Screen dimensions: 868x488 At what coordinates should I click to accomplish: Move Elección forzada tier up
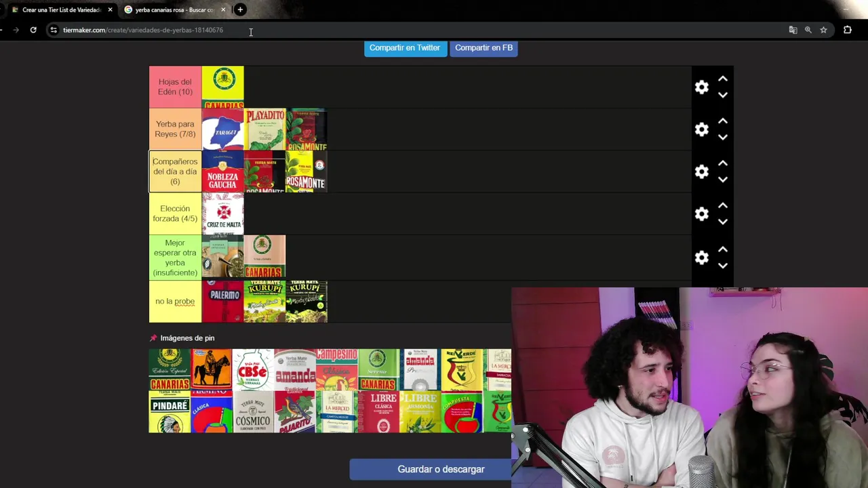(x=723, y=205)
